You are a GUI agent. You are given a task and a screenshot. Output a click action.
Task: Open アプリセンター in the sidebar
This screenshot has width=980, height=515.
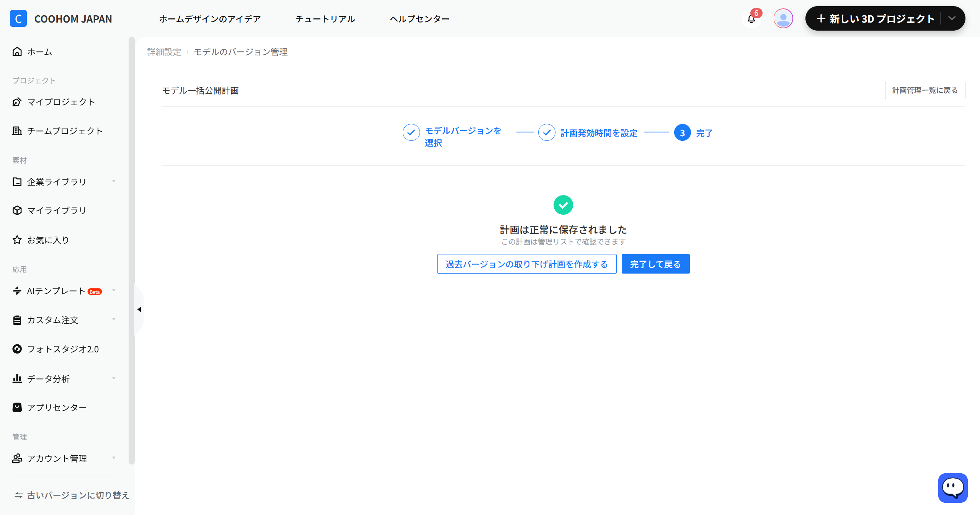click(x=57, y=407)
